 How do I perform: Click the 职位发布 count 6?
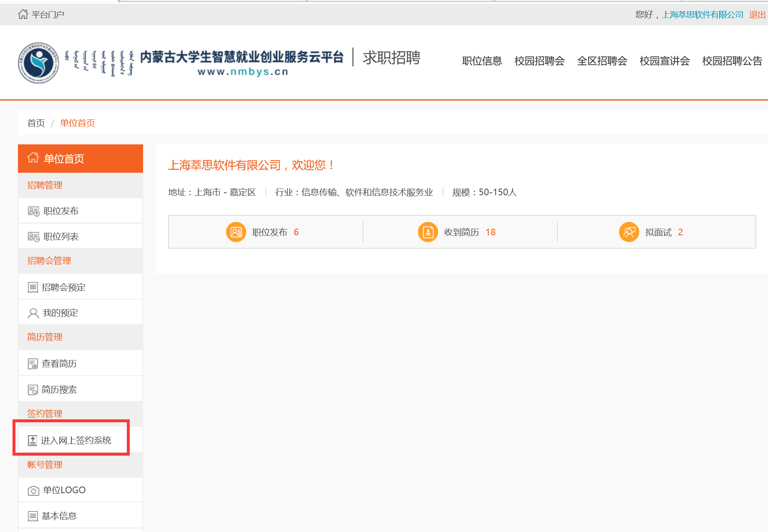point(296,232)
